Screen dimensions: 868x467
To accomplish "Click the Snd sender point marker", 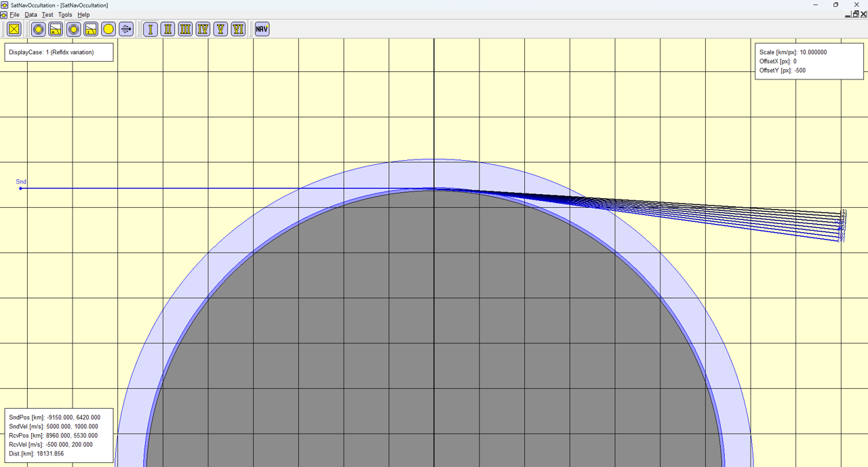I will (20, 188).
